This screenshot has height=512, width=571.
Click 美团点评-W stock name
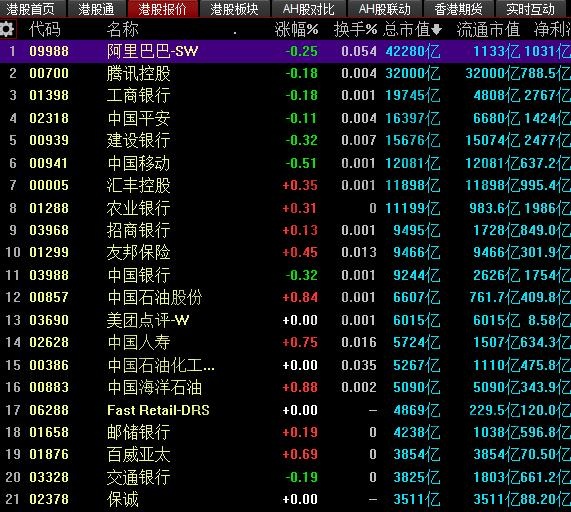tap(148, 320)
